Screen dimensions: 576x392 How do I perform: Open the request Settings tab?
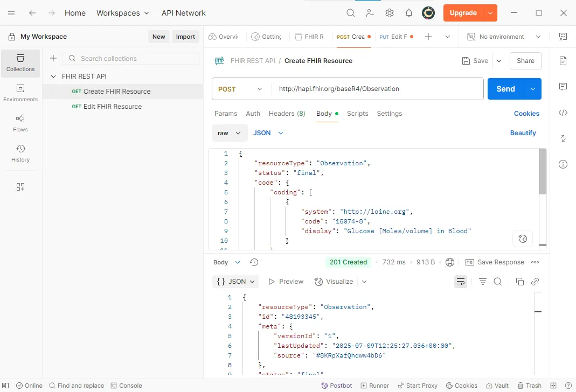[x=390, y=114]
